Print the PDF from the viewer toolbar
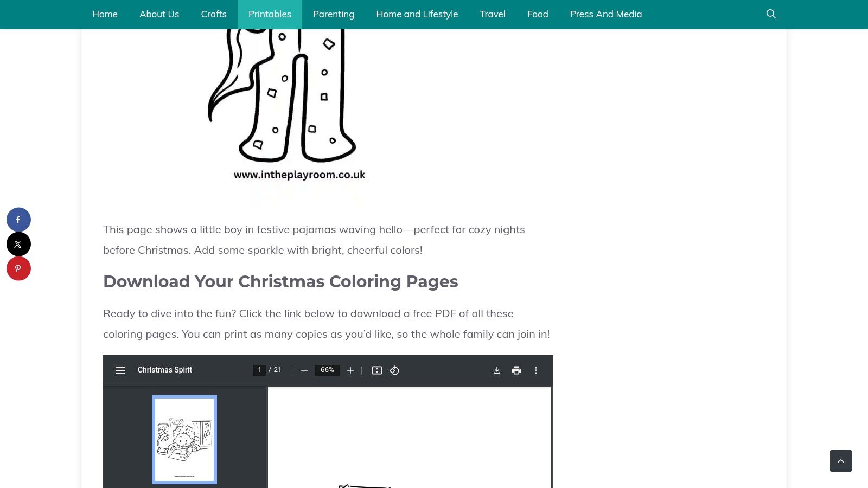 pyautogui.click(x=516, y=370)
